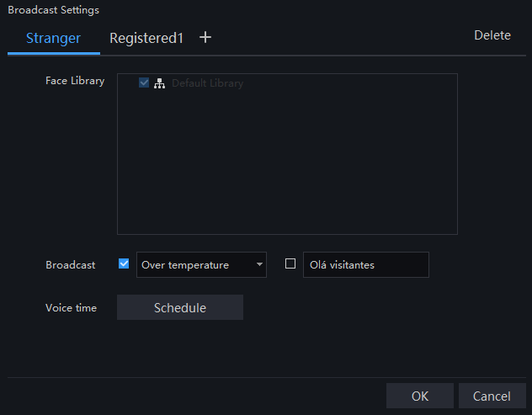The image size is (532, 415).
Task: Add a new broadcast tab with plus icon
Action: click(205, 37)
